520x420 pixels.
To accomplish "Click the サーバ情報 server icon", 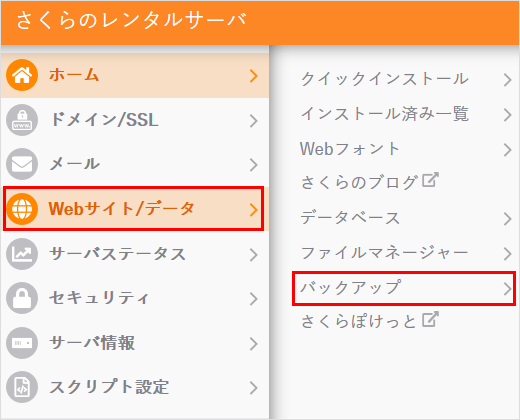I will (x=22, y=343).
